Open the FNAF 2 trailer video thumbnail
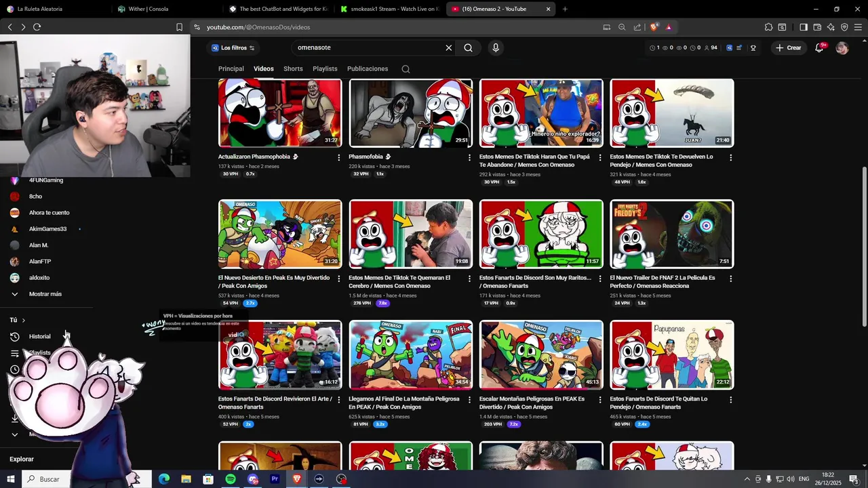 [x=671, y=234]
